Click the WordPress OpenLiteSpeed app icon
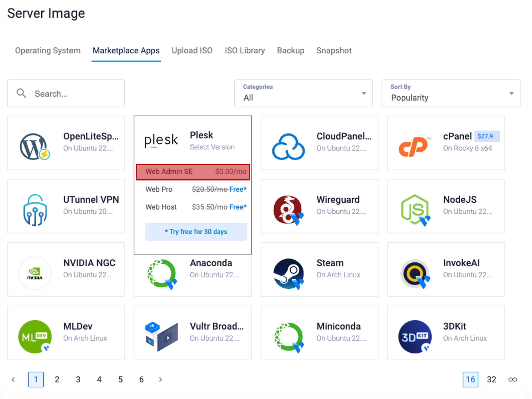The image size is (532, 399). [35, 146]
